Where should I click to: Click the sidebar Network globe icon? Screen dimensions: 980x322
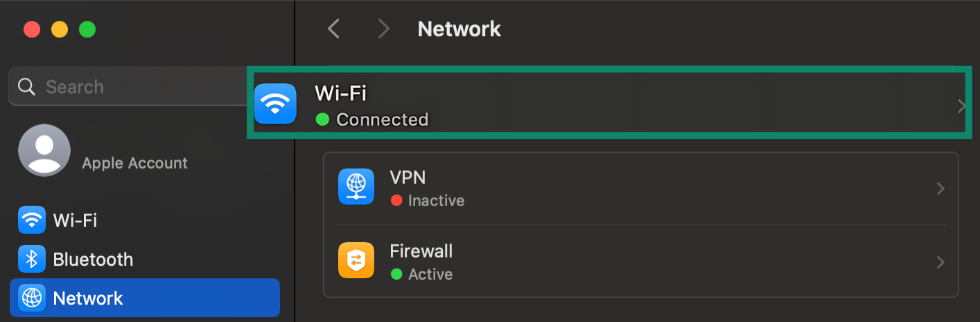[31, 298]
